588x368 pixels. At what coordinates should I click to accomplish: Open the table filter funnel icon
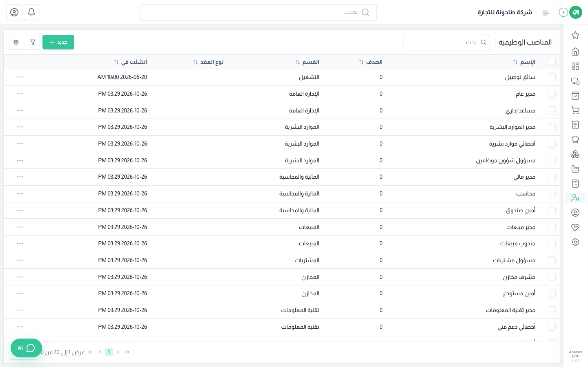33,42
